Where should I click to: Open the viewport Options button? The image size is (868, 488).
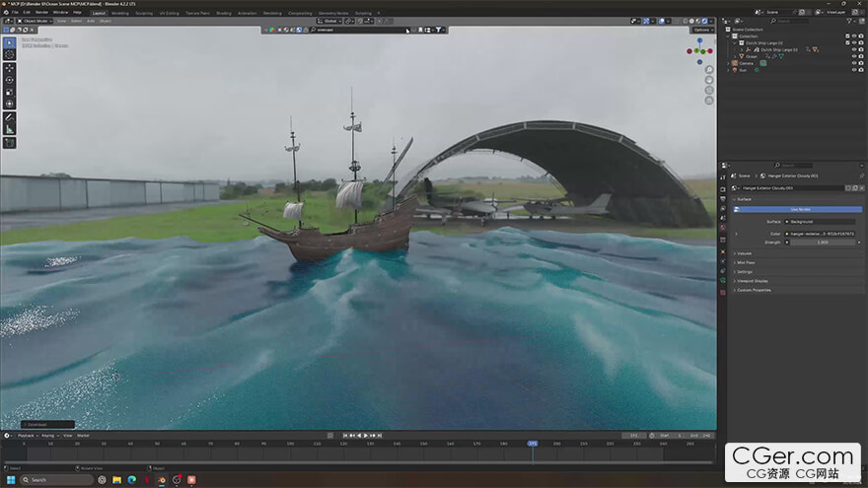click(x=702, y=30)
